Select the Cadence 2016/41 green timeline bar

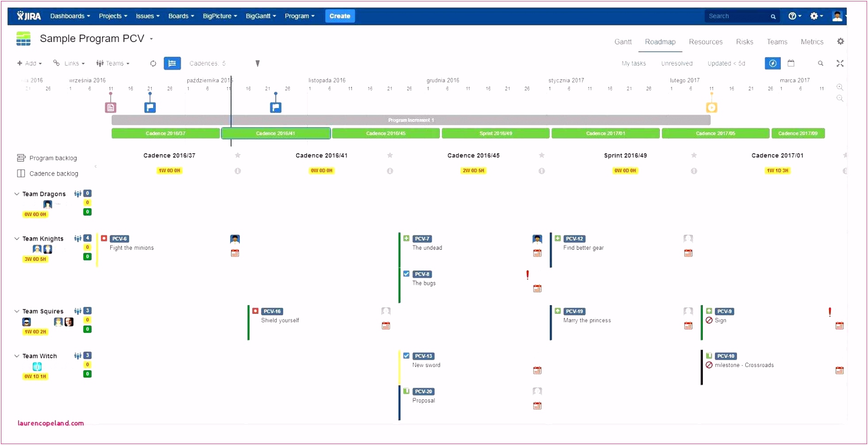point(276,133)
